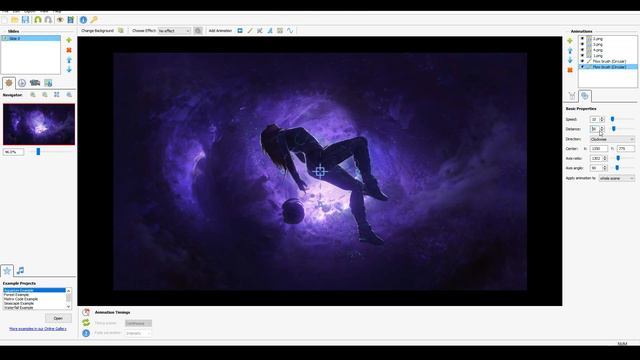Preview the animation with the eye icon
640x360 pixels.
pyautogui.click(x=60, y=20)
